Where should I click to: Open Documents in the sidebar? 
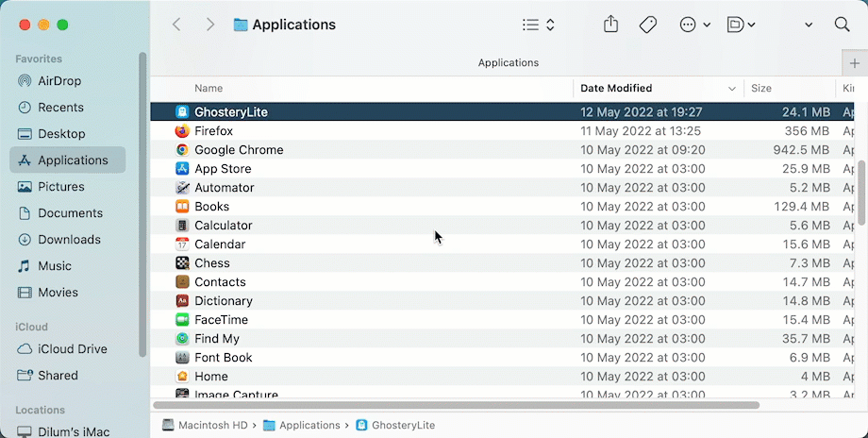[x=68, y=213]
